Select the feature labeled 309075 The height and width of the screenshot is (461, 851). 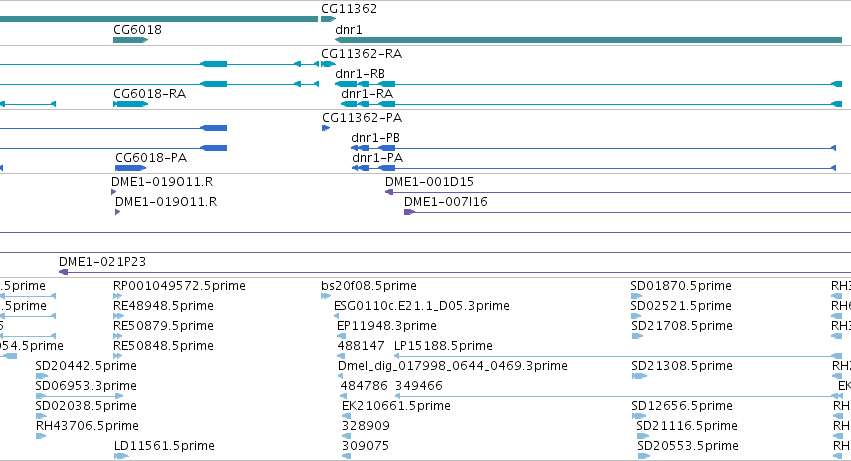pos(346,456)
